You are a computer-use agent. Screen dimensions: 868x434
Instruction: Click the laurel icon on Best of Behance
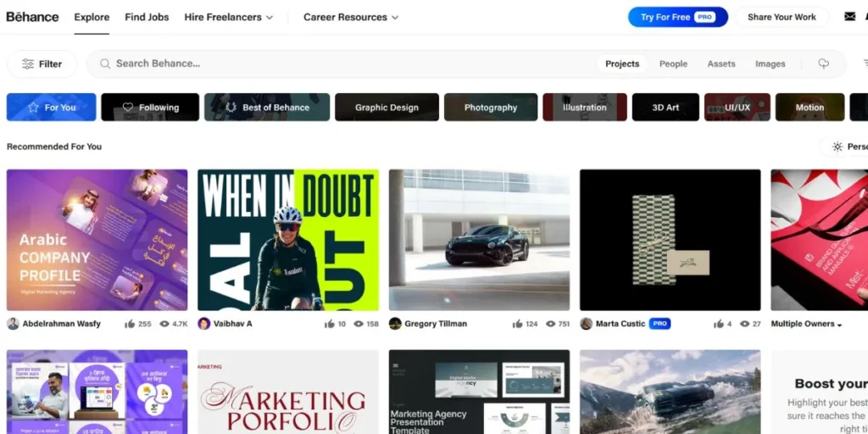(231, 108)
